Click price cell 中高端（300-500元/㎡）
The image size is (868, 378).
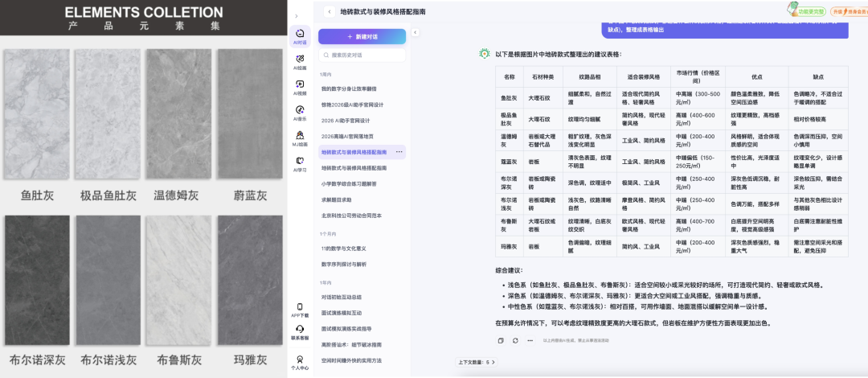(698, 97)
